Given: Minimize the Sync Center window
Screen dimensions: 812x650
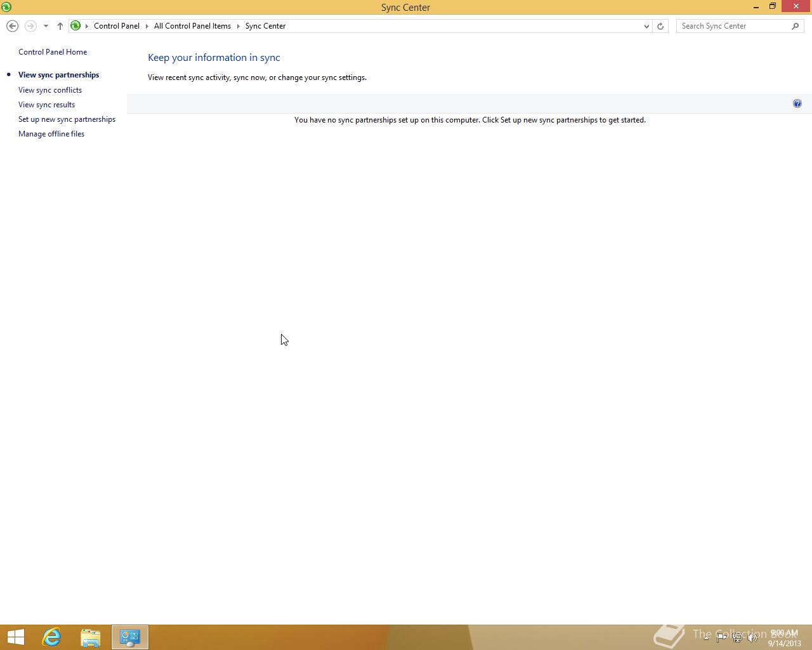Looking at the screenshot, I should pos(756,6).
